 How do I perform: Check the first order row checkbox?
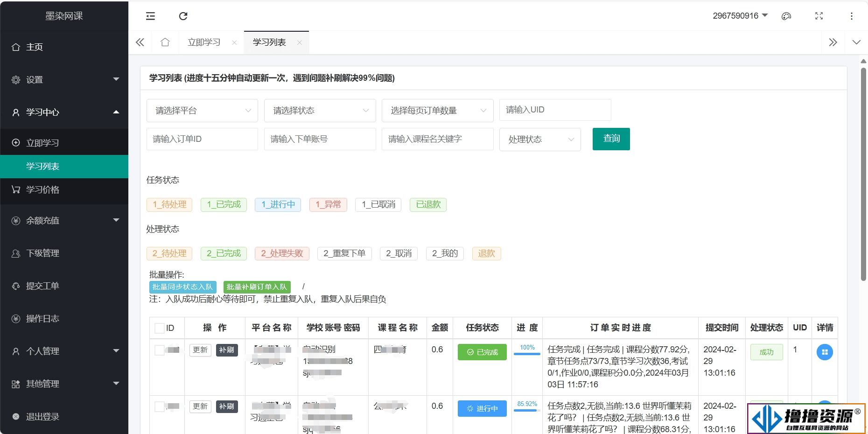[160, 350]
